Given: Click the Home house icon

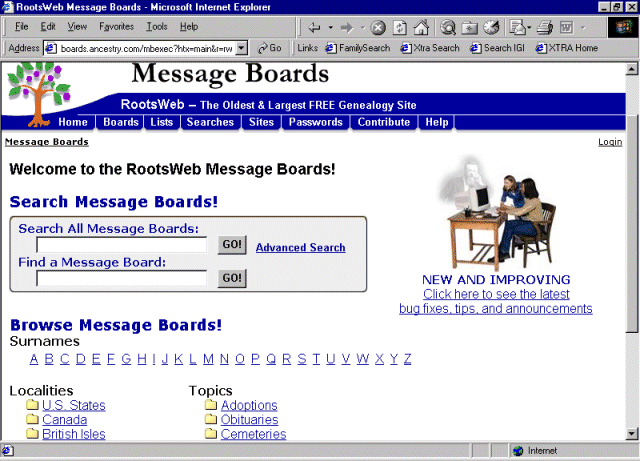Looking at the screenshot, I should (421, 28).
